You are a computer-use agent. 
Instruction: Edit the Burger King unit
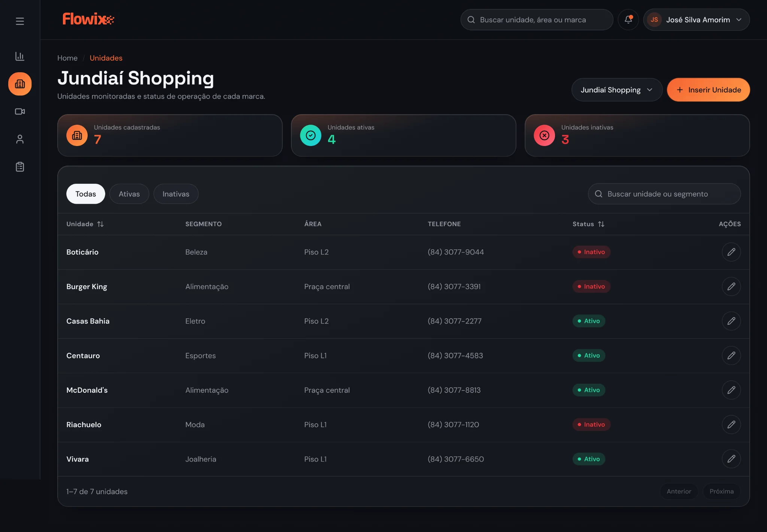tap(731, 286)
